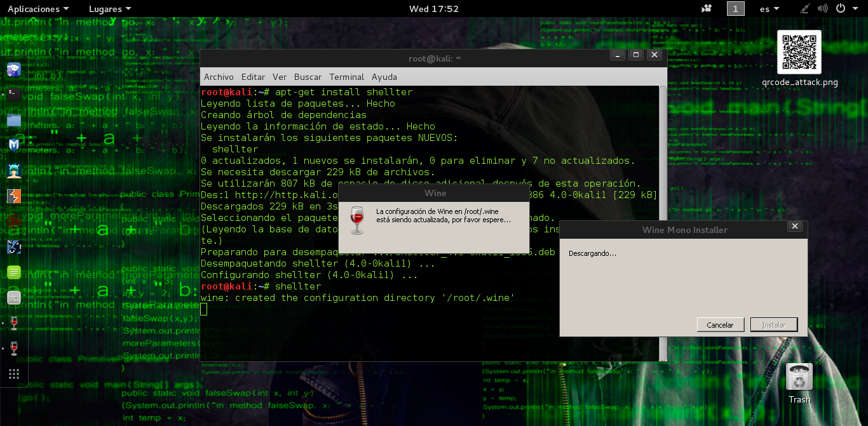Click the 'Wine Mono Installer' title bar
Viewport: 868px width, 426px height.
(684, 229)
